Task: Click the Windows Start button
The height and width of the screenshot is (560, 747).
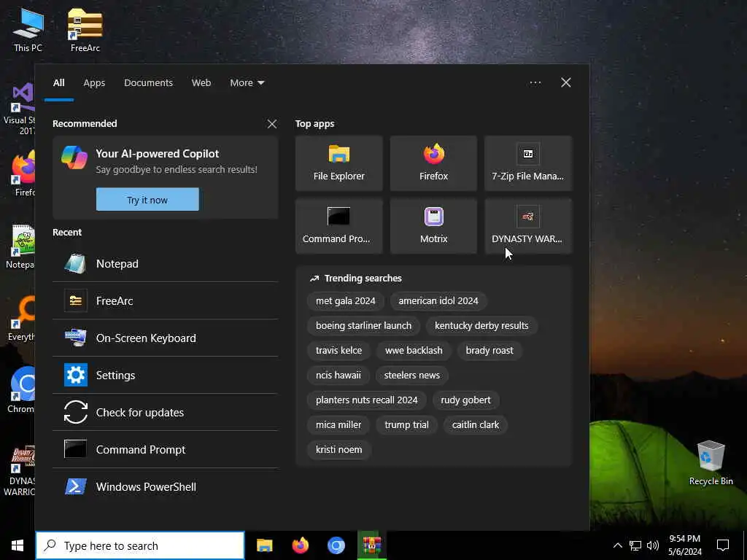Action: click(18, 545)
